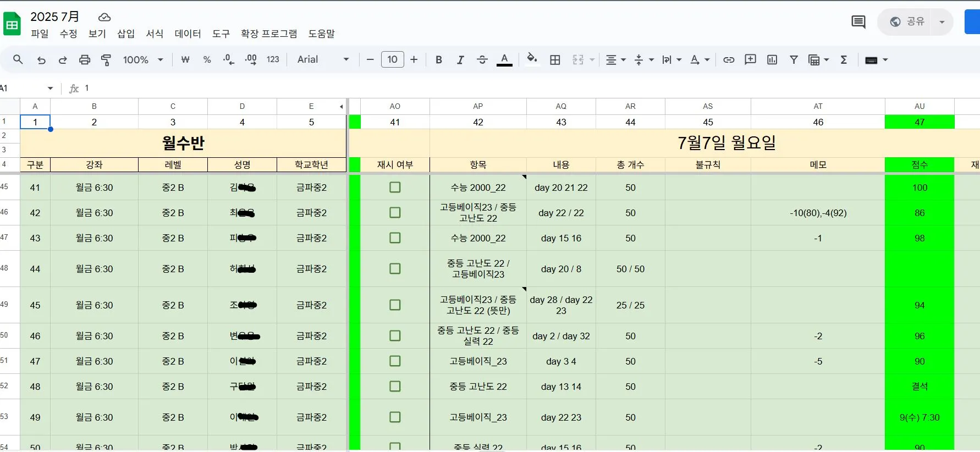Image resolution: width=980 pixels, height=452 pixels.
Task: Print the spreadsheet
Action: [x=85, y=59]
